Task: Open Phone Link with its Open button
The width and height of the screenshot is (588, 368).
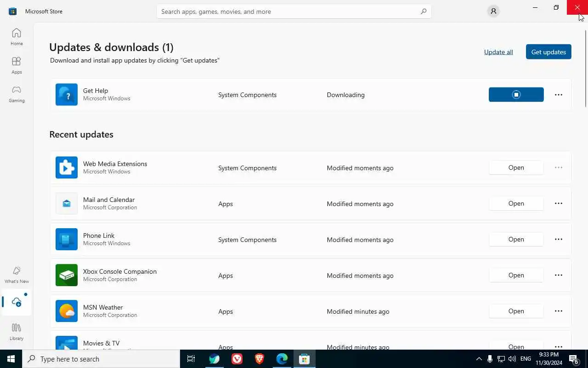Action: 516,239
